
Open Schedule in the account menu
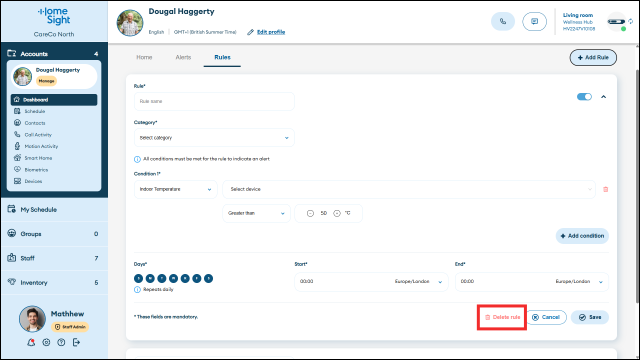point(35,111)
